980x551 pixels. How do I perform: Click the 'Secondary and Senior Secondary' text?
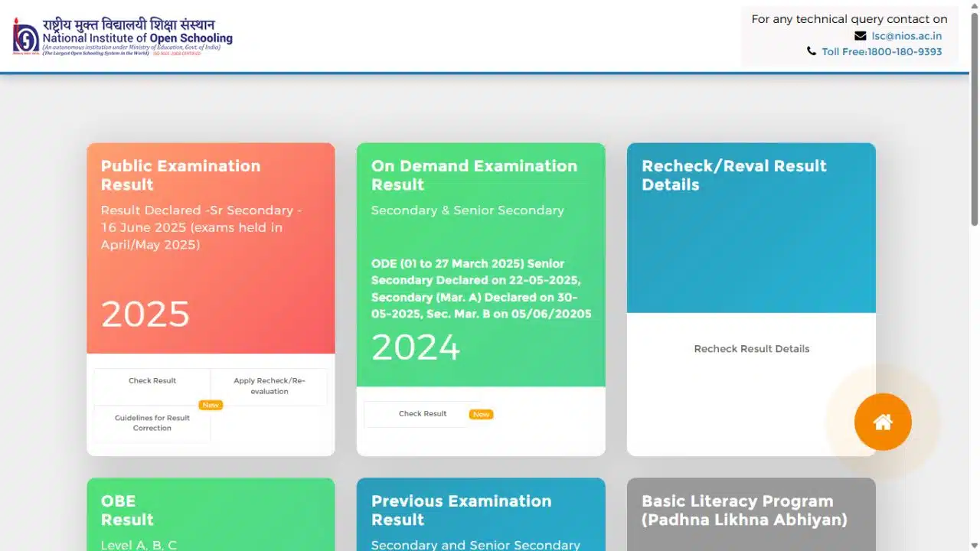coord(475,546)
